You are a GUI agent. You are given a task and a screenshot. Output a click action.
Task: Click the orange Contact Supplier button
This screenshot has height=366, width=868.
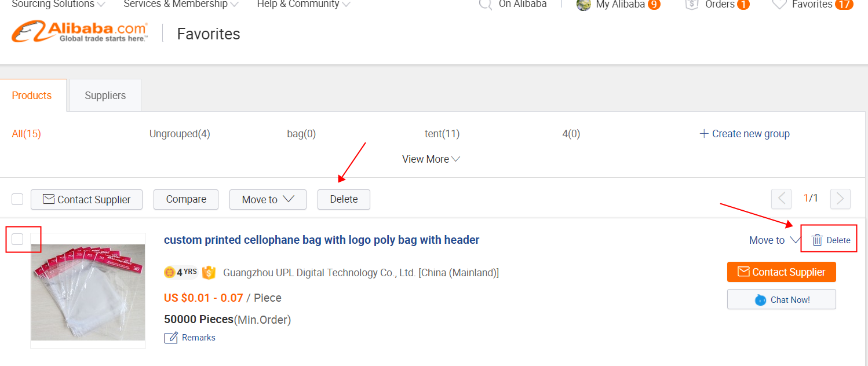781,272
